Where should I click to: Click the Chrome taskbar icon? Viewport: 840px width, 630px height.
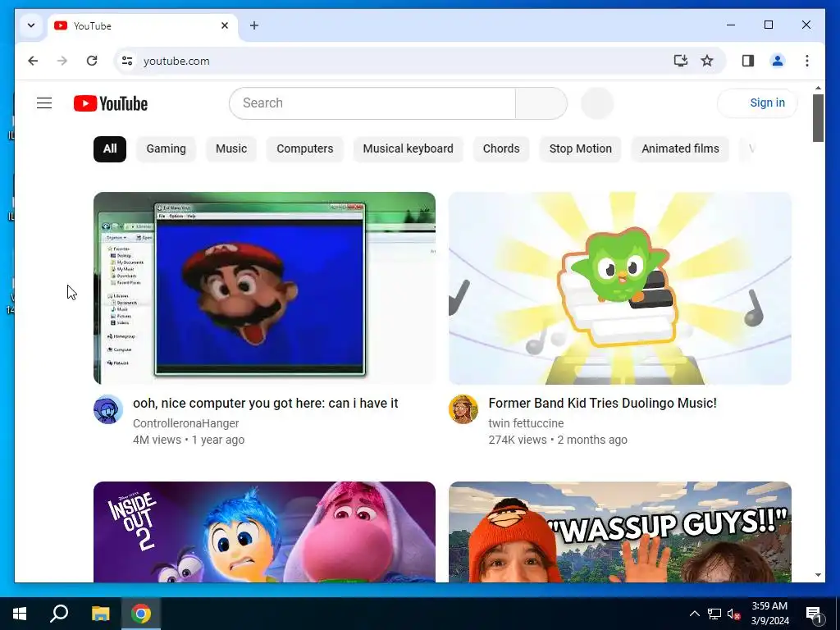point(141,614)
